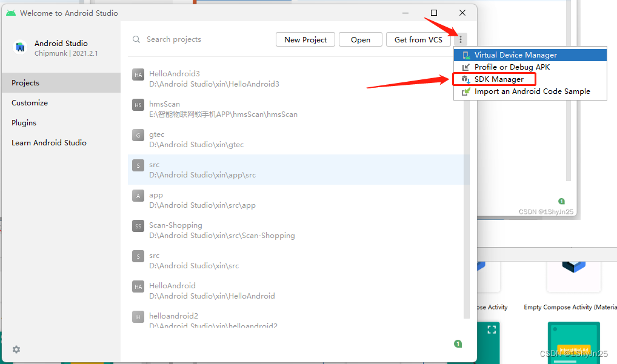Click the HelloAndroid3 project avatar icon

pyautogui.click(x=138, y=74)
